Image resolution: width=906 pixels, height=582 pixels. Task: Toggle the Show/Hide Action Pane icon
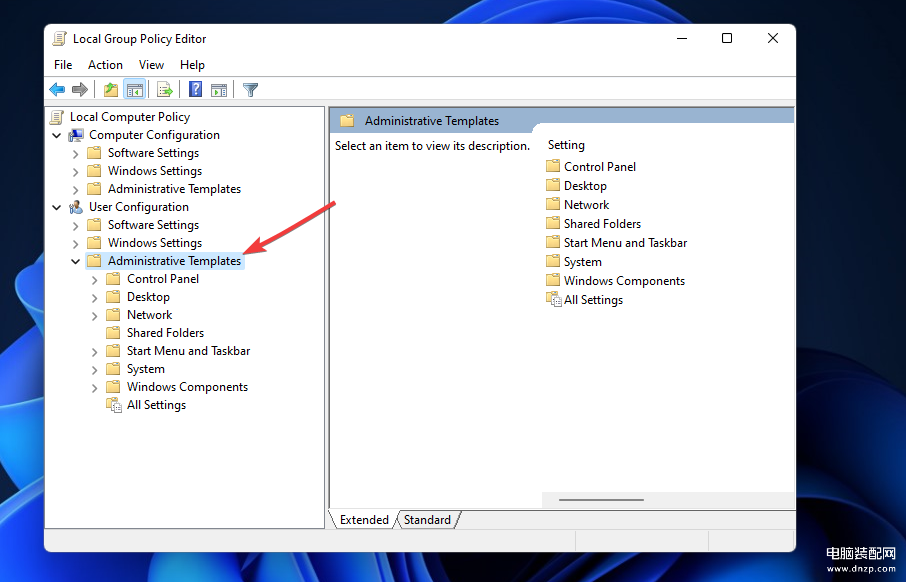[x=219, y=90]
